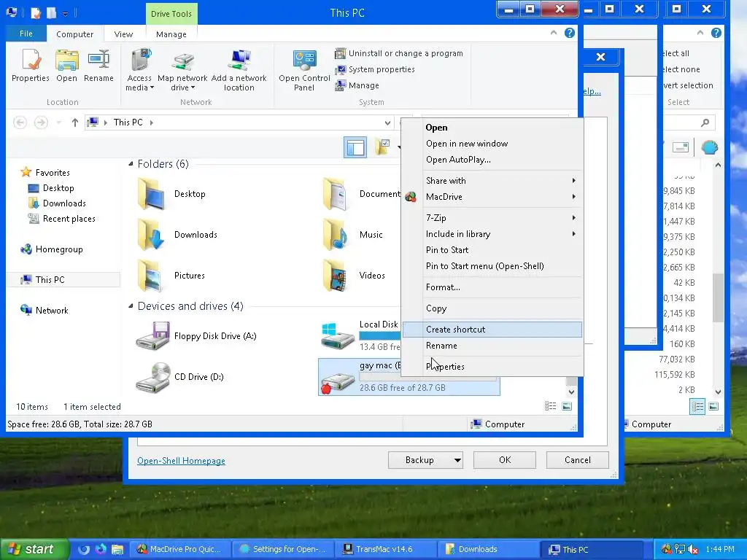The width and height of the screenshot is (747, 560).
Task: Click Add a network location icon
Action: [239, 70]
